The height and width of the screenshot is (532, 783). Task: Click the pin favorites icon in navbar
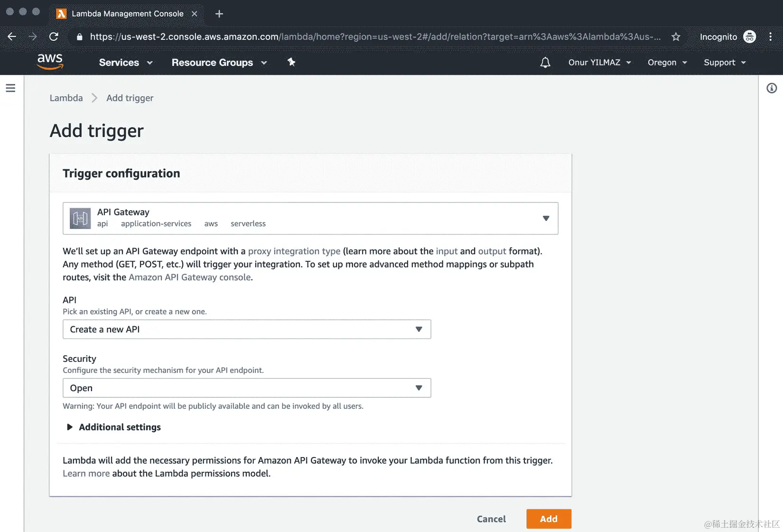point(291,62)
